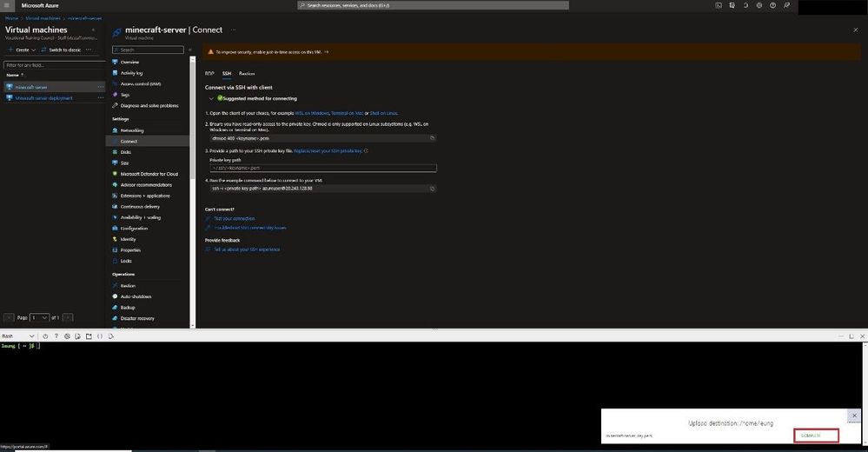Open portal settings gear in header
The image size is (868, 452).
759,5
